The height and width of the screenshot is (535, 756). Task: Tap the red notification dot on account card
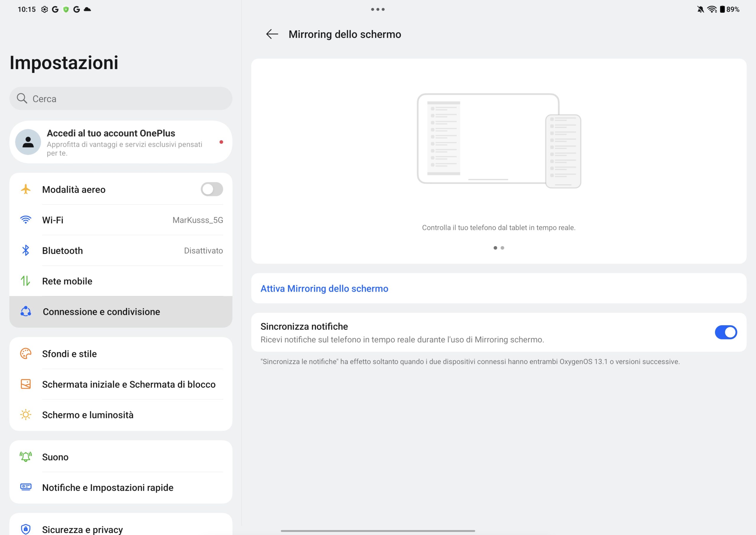point(221,142)
